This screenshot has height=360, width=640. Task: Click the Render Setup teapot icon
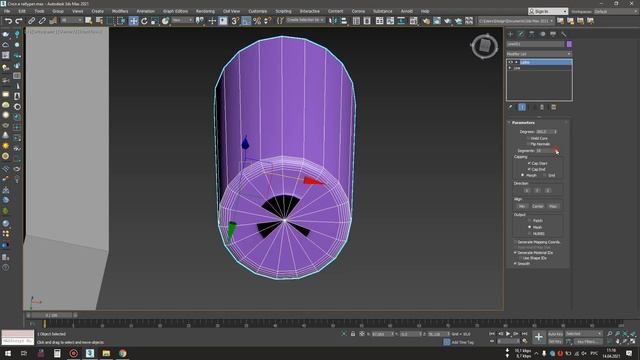pyautogui.click(x=426, y=21)
